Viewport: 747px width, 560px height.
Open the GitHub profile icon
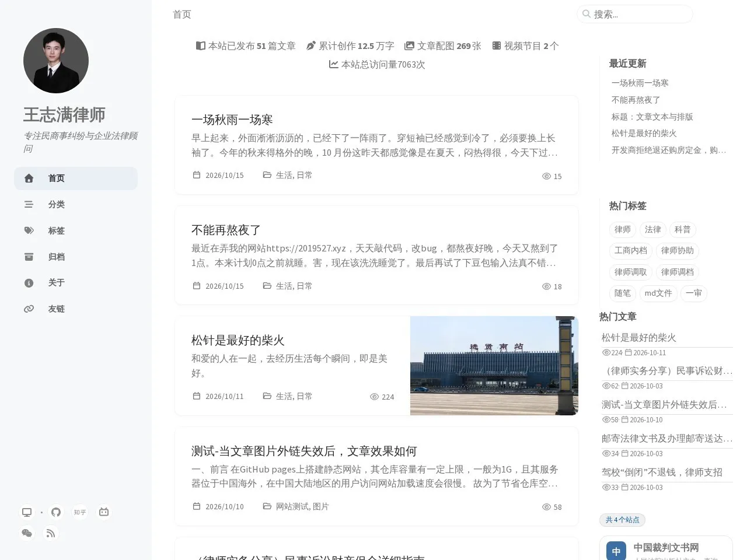coord(56,512)
